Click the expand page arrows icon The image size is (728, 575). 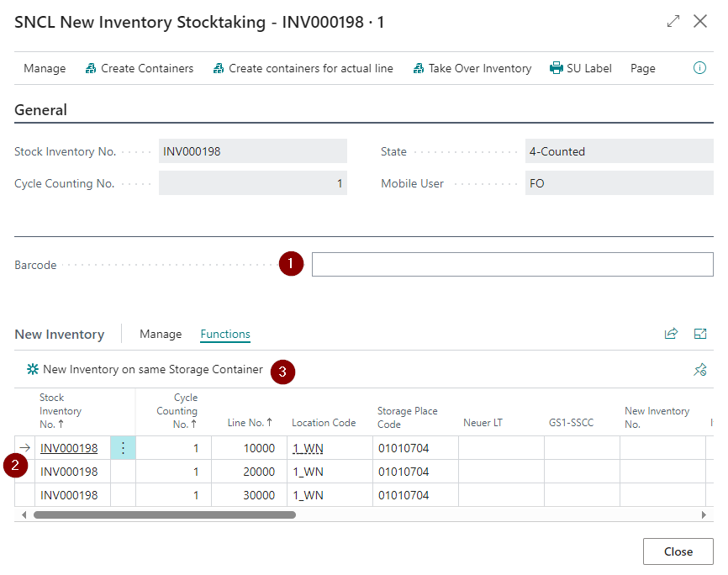pyautogui.click(x=673, y=22)
